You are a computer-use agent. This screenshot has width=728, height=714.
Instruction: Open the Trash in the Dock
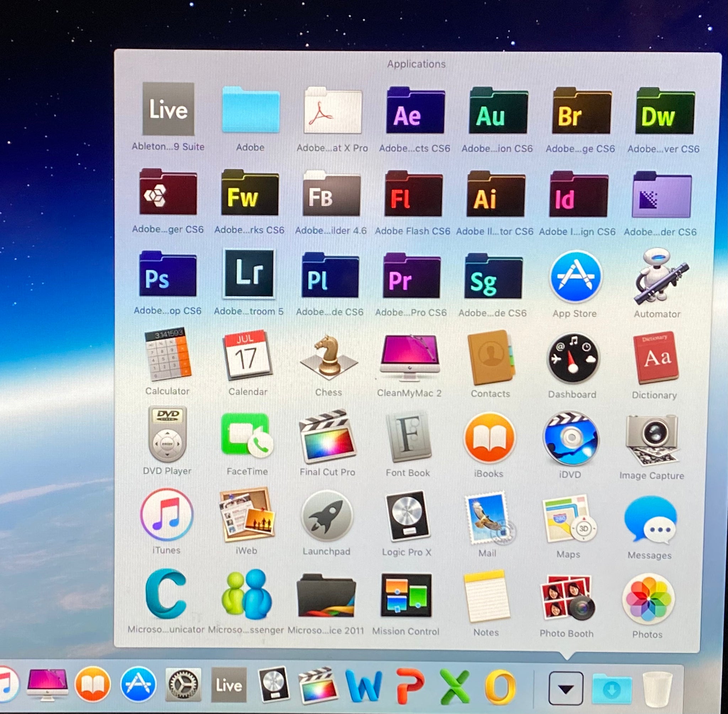click(657, 689)
